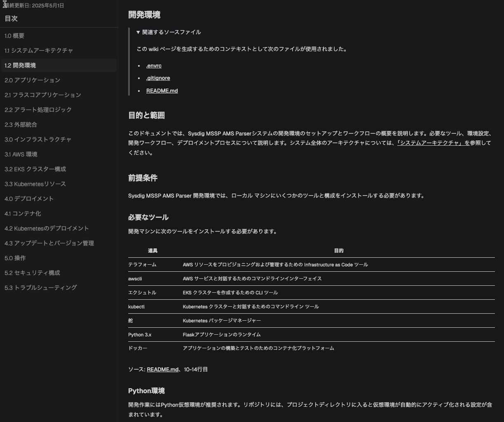
Task: Open the .envrc source file link
Action: (154, 65)
